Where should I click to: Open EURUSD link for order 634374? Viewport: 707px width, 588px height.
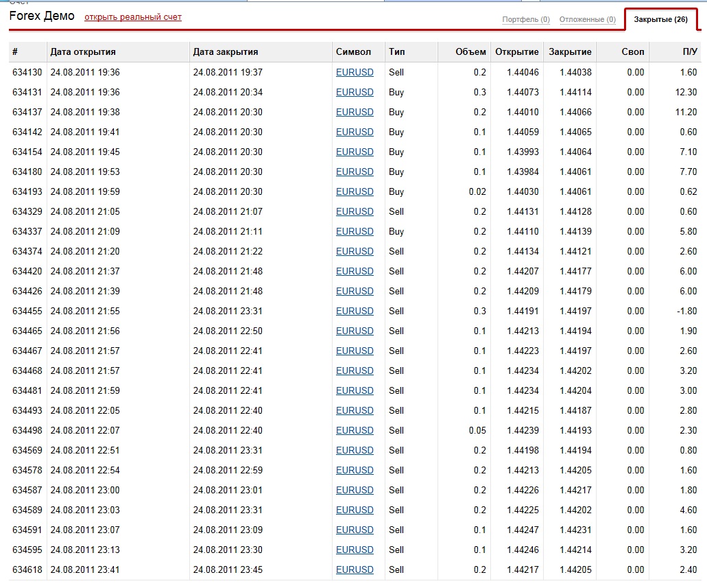(355, 251)
